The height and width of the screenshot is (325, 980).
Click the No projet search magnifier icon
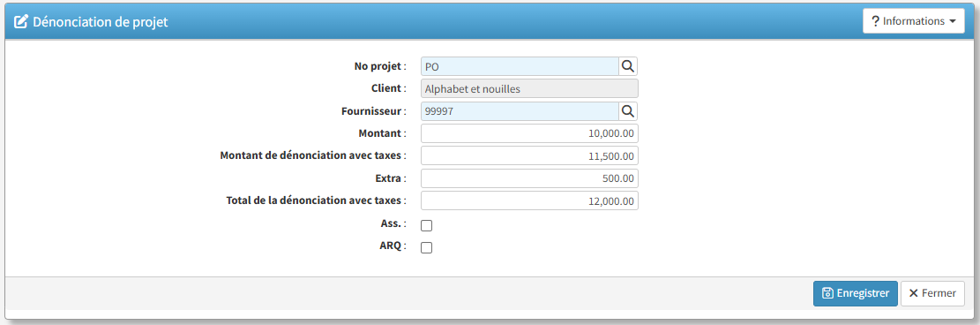coord(628,65)
